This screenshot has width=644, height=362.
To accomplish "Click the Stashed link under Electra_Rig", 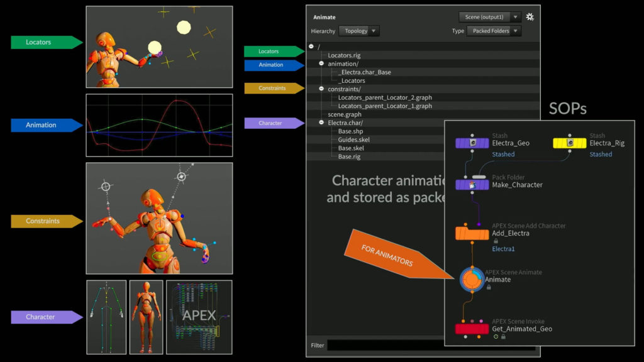I will (x=600, y=155).
